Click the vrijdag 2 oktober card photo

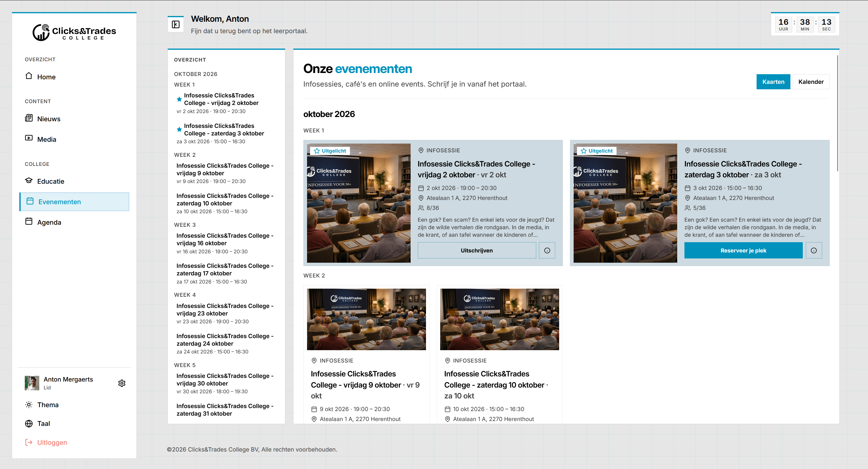pos(359,203)
